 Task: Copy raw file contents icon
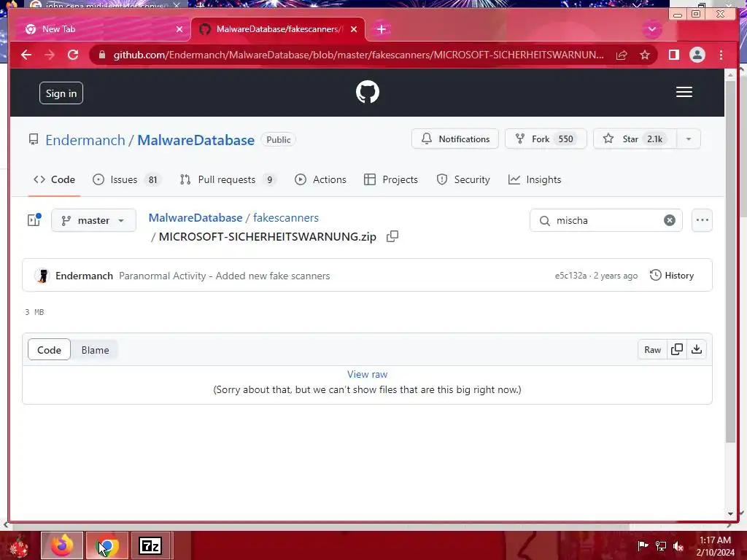676,349
